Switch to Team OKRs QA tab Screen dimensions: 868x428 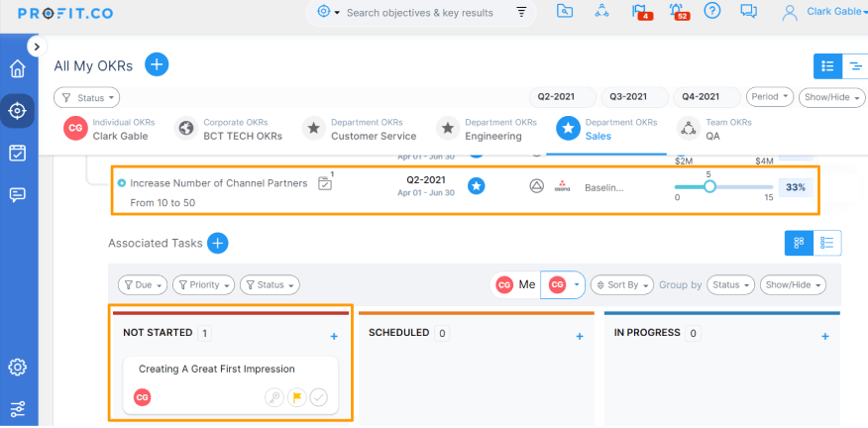click(714, 129)
